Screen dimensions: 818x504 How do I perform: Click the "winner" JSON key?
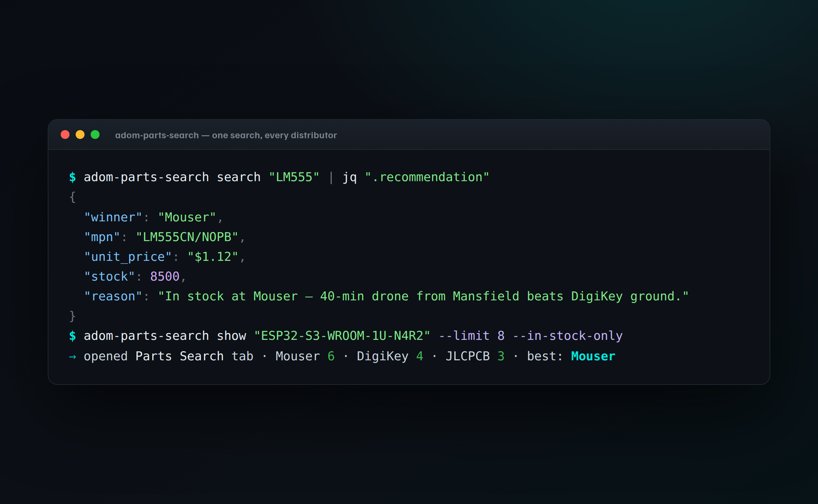113,217
